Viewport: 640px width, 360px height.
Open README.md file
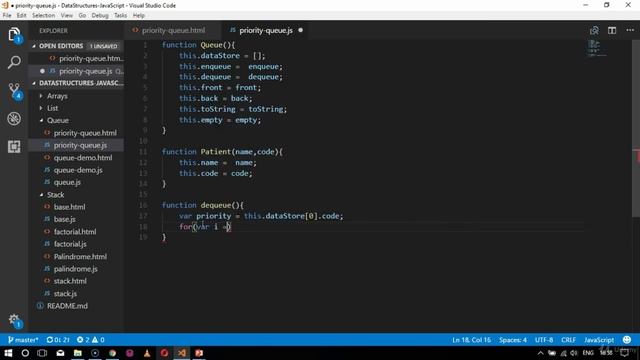point(67,306)
